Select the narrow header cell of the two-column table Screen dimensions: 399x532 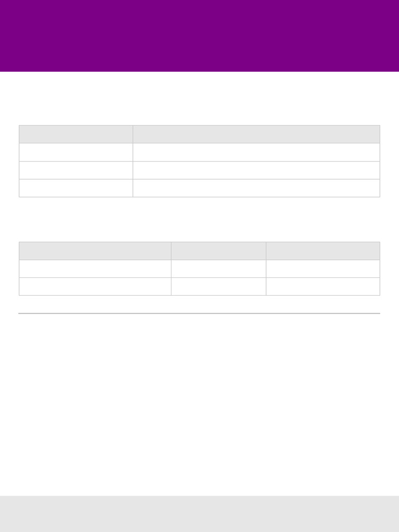pyautogui.click(x=76, y=134)
